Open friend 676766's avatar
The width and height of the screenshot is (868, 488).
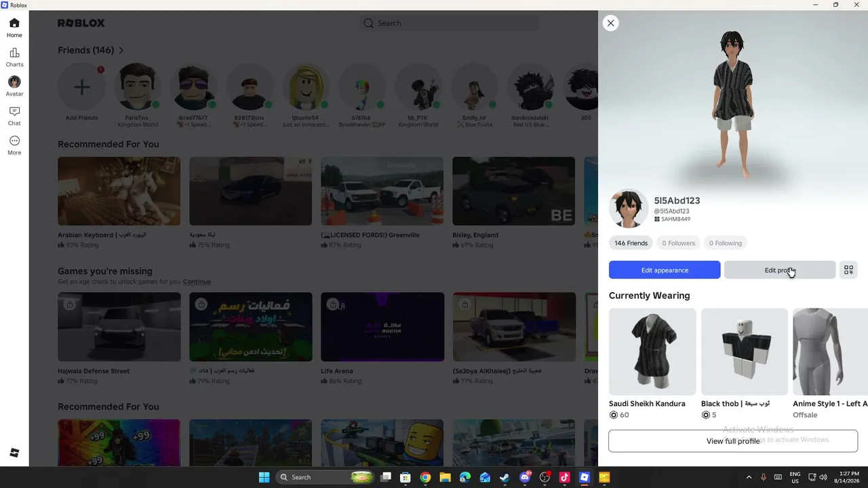pyautogui.click(x=361, y=87)
